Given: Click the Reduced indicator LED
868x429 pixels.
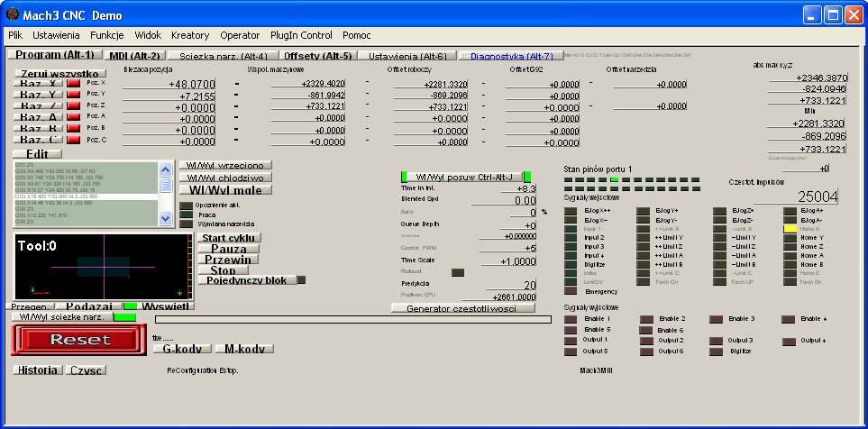Looking at the screenshot, I should coord(458,272).
